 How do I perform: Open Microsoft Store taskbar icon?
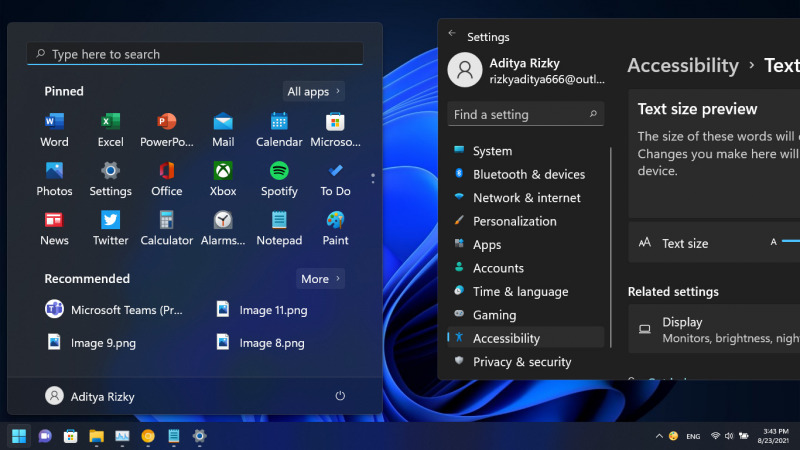coord(70,436)
